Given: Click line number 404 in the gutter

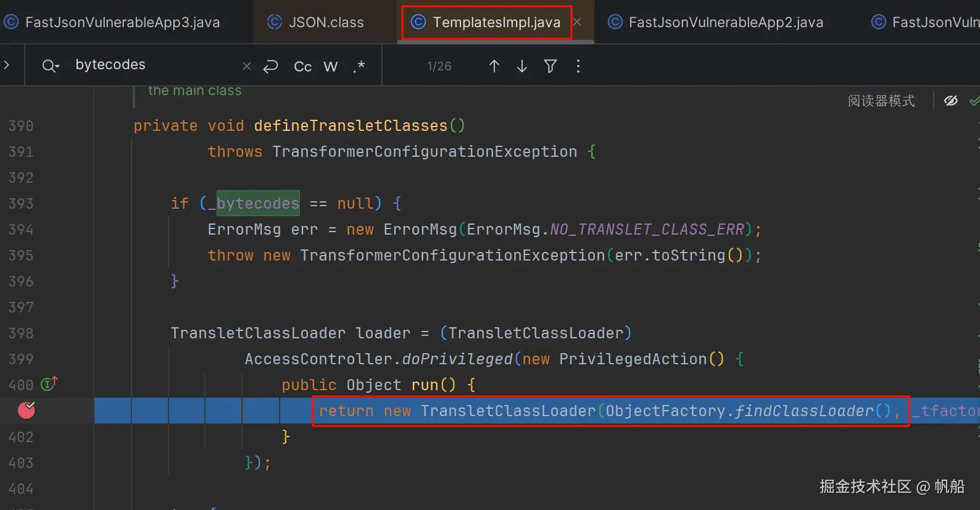Looking at the screenshot, I should [x=21, y=489].
